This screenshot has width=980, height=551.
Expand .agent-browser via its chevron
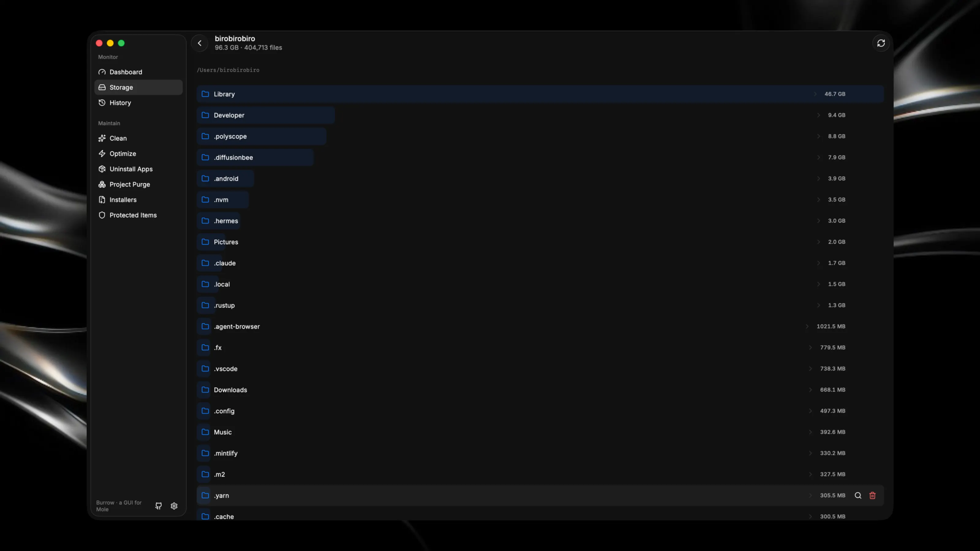(807, 326)
